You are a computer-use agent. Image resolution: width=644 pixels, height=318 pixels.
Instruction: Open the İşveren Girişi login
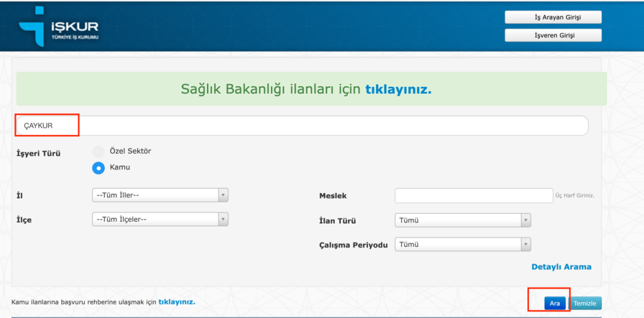[x=553, y=35]
